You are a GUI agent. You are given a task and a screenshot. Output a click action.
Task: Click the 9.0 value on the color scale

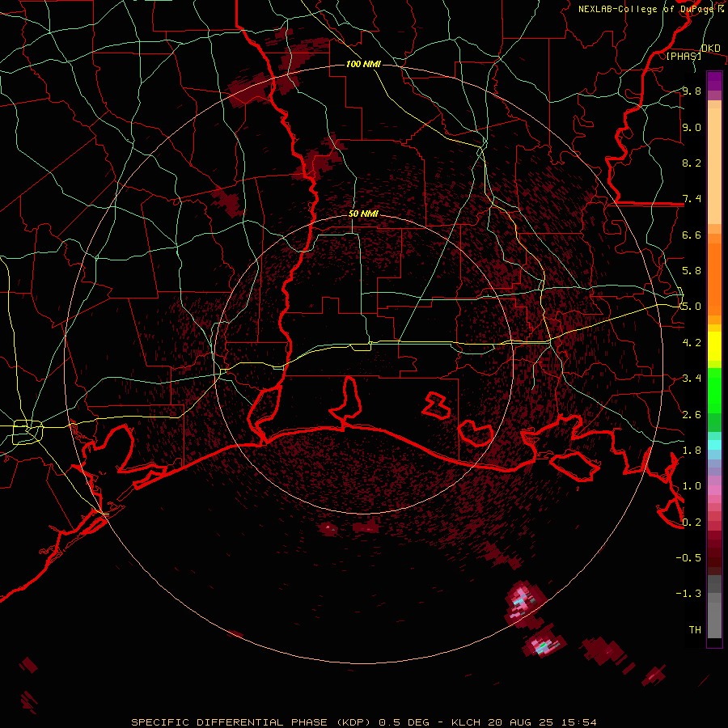pos(692,127)
